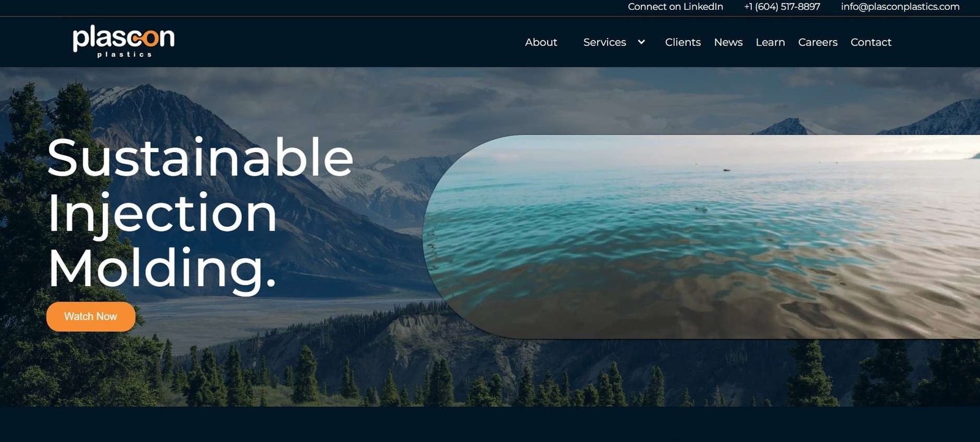
Task: Call the +1 (604) 517-8897 number link
Action: pyautogui.click(x=782, y=7)
